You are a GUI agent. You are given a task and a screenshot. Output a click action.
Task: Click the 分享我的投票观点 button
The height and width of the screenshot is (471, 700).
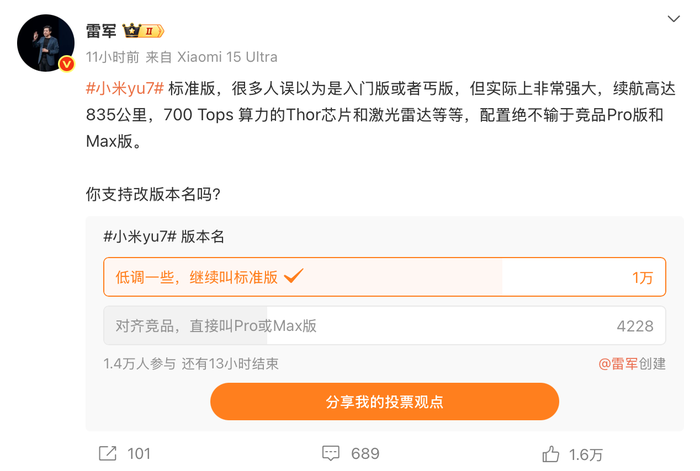point(384,401)
